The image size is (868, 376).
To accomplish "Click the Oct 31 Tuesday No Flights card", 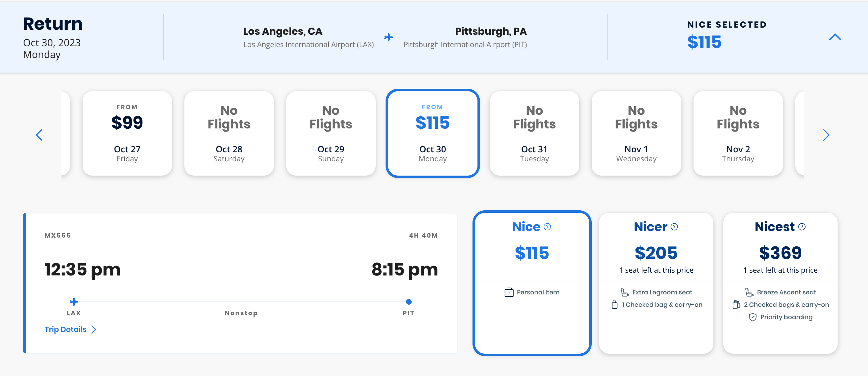I will 534,133.
